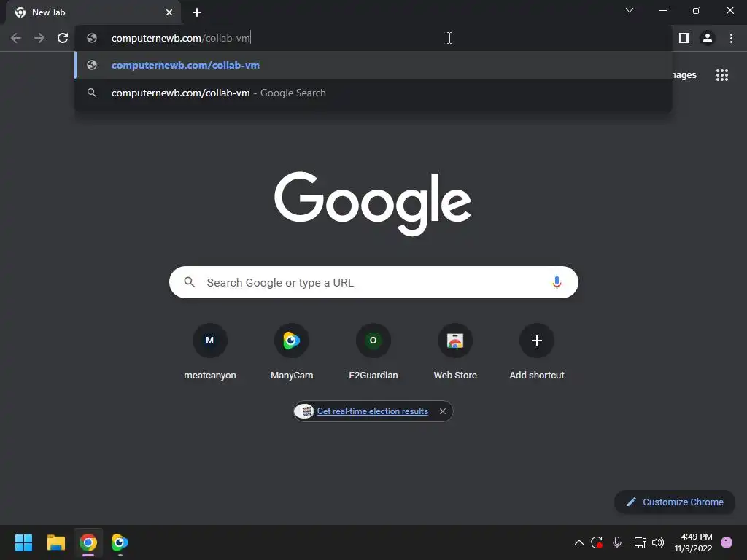Open Images link near apps grid

tap(684, 75)
